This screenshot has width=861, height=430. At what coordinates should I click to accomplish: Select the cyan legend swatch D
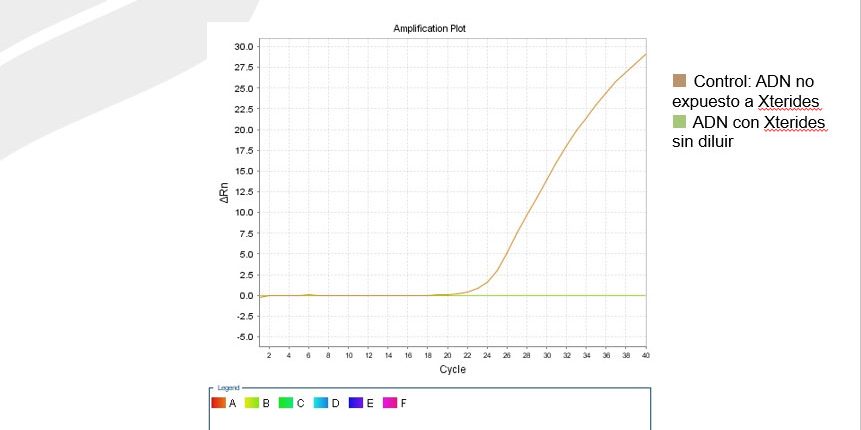(x=321, y=403)
